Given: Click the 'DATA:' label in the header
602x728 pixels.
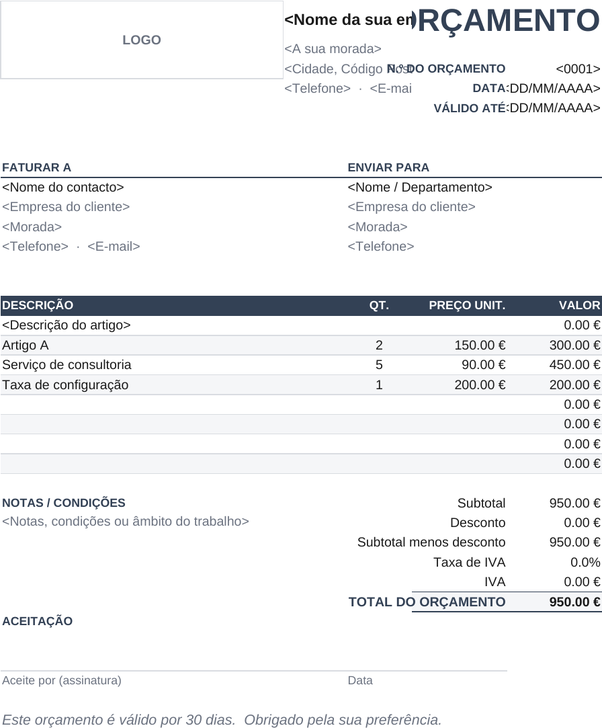Looking at the screenshot, I should click(x=491, y=88).
